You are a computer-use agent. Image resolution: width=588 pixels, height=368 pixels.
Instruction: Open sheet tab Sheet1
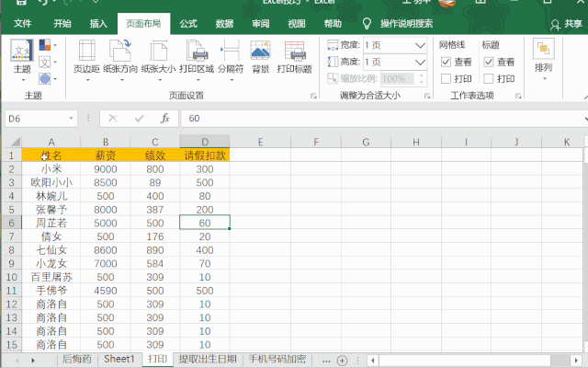[119, 360]
